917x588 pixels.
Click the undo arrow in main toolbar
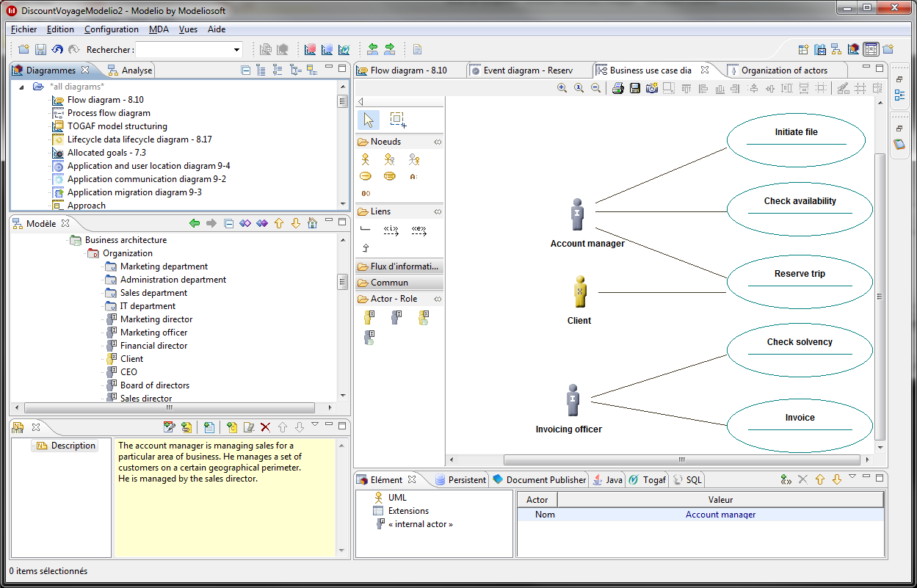57,50
